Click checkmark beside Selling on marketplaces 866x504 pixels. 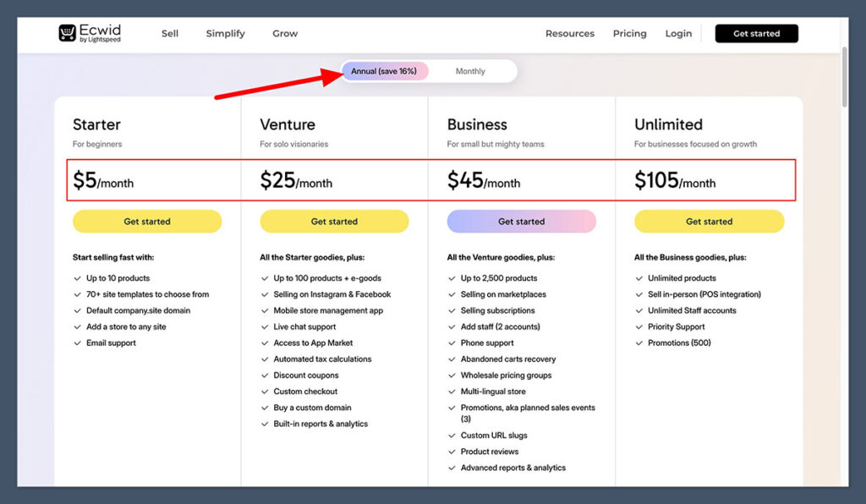click(452, 294)
